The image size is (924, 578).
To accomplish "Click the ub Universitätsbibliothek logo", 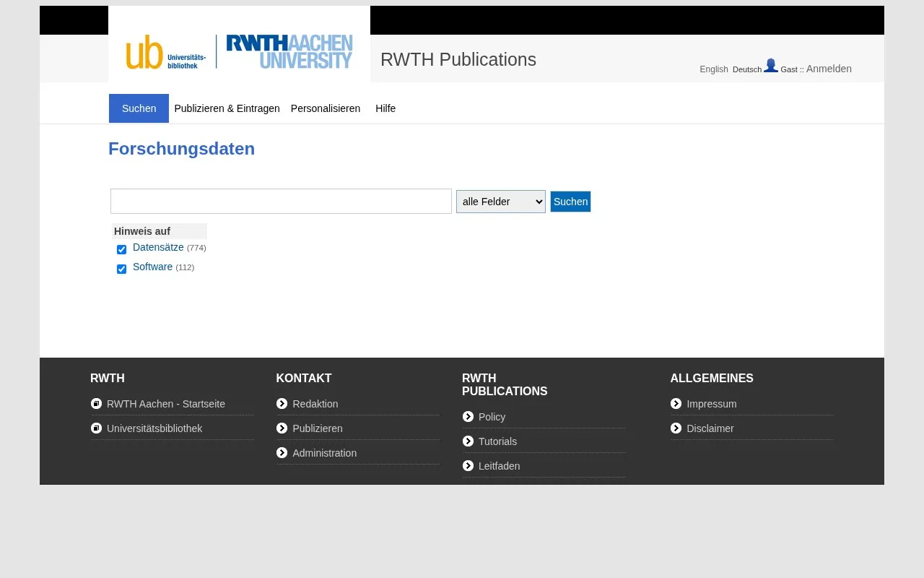I will [x=166, y=52].
